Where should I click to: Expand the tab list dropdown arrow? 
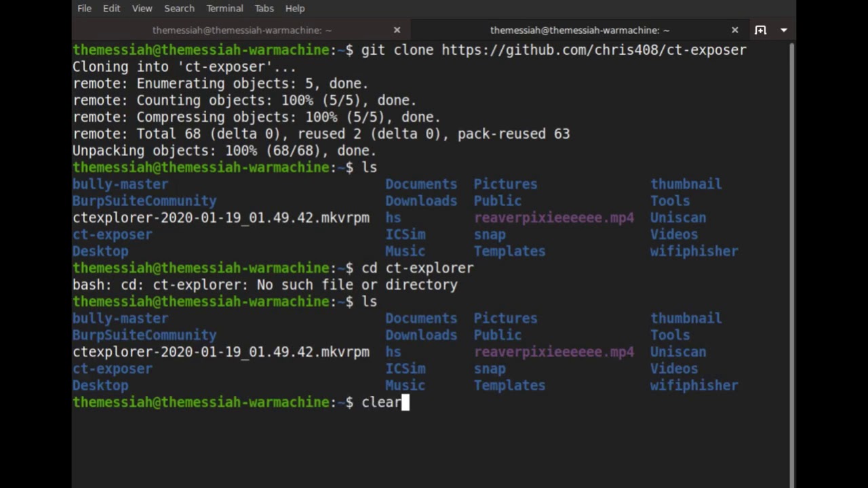[x=783, y=30]
